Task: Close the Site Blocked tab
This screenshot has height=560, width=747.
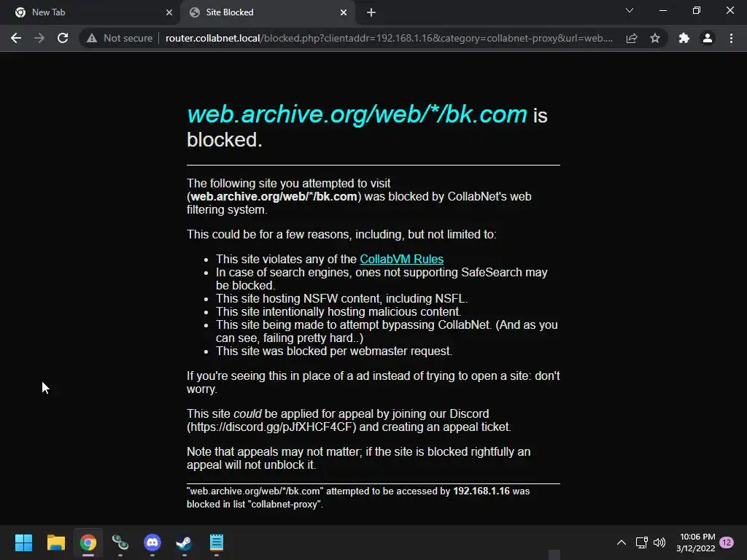Action: tap(344, 12)
